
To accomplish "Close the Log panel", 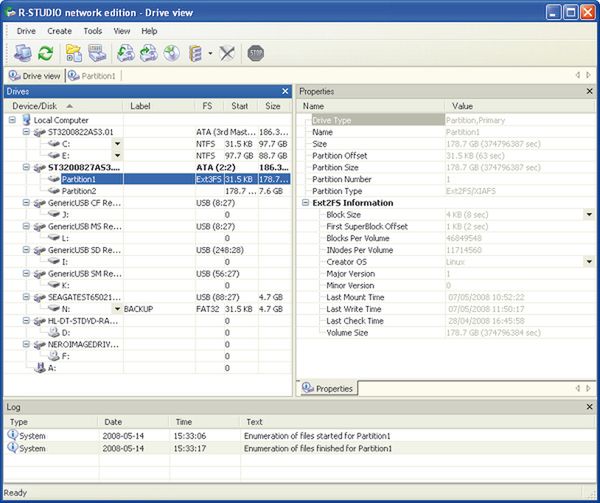I will point(590,407).
